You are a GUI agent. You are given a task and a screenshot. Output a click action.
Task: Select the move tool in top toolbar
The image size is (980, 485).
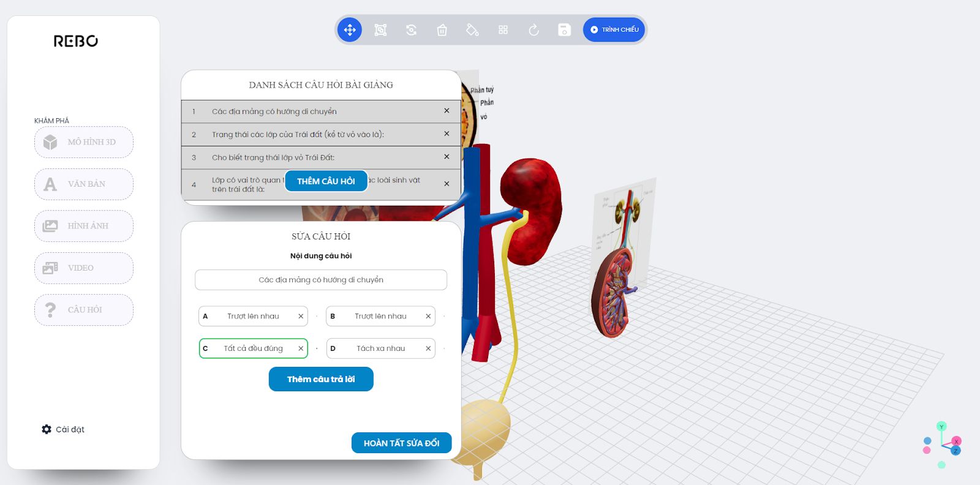point(350,29)
